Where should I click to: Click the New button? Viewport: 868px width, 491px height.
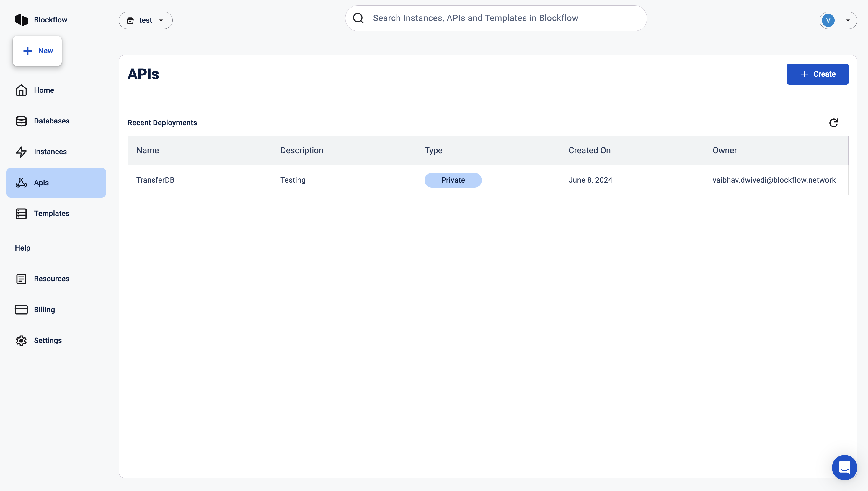point(37,51)
